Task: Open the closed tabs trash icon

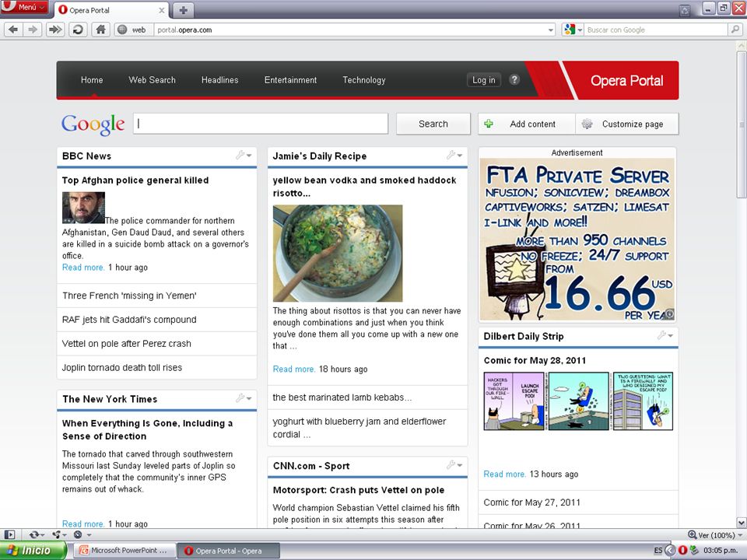Action: click(x=685, y=10)
